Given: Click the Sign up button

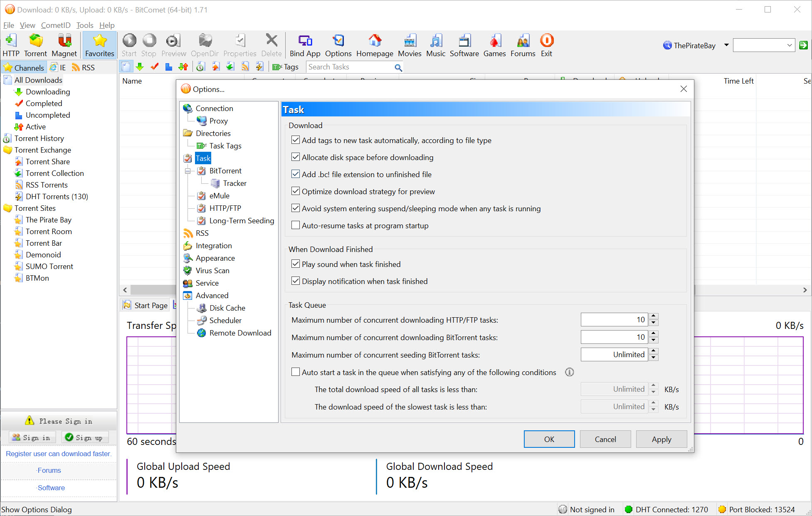Looking at the screenshot, I should click(85, 437).
